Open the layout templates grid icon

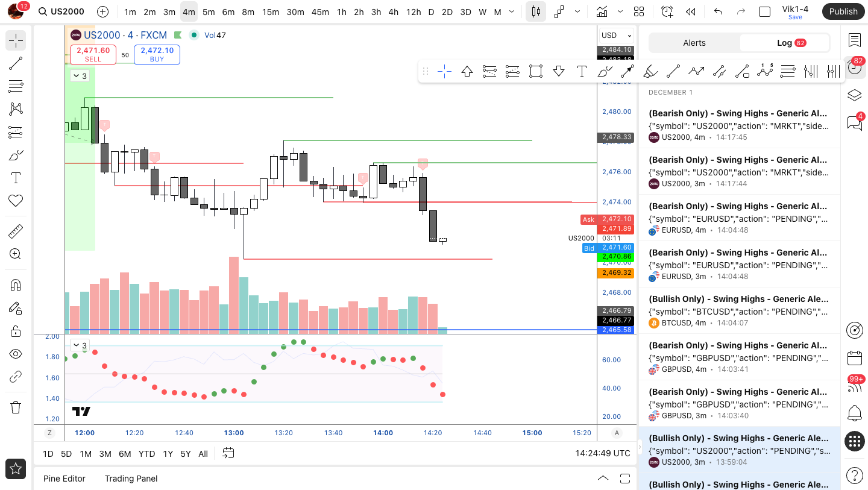pyautogui.click(x=639, y=11)
